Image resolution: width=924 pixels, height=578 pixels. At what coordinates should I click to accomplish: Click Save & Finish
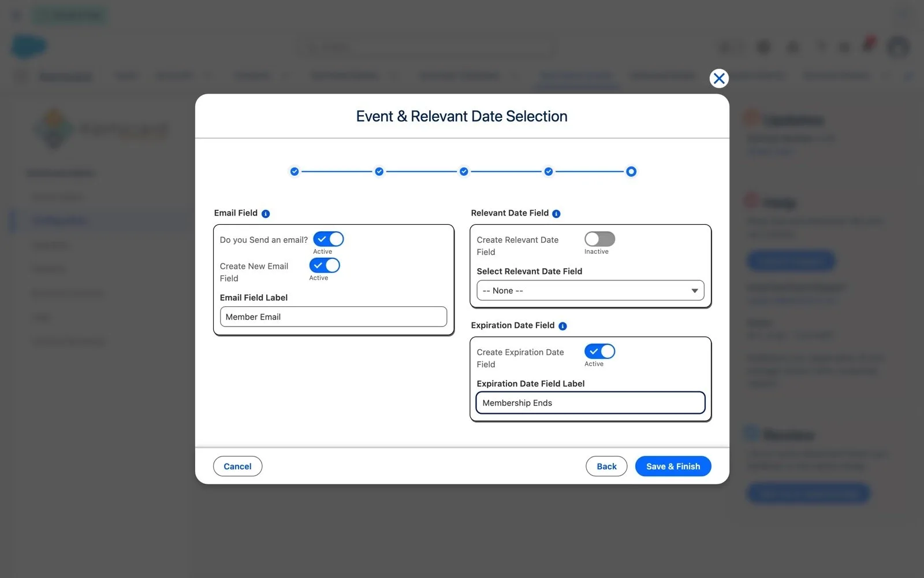(x=673, y=466)
